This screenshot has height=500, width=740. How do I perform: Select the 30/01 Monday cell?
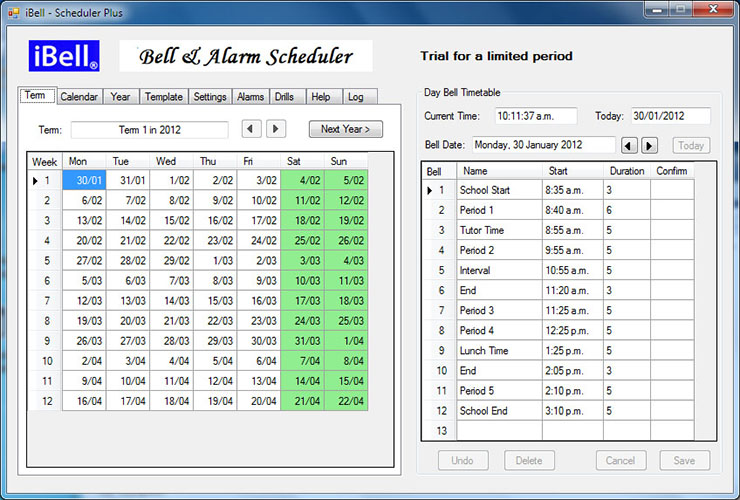point(84,180)
